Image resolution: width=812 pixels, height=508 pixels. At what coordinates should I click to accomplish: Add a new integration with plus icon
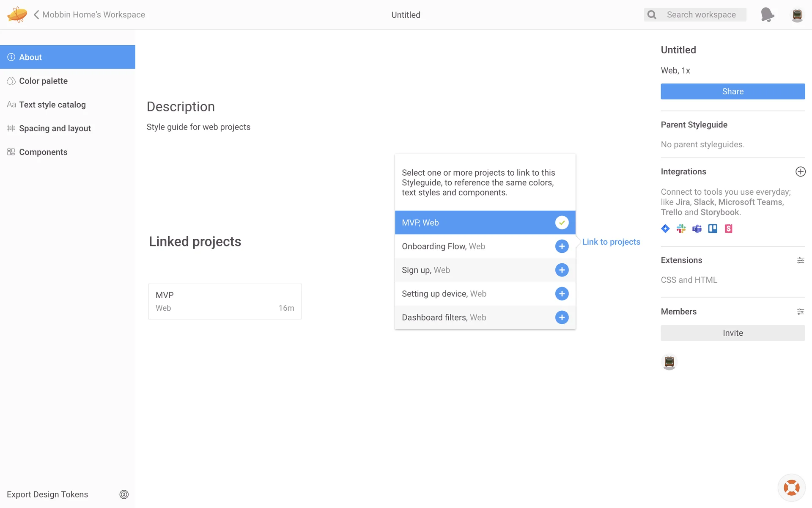coord(800,171)
